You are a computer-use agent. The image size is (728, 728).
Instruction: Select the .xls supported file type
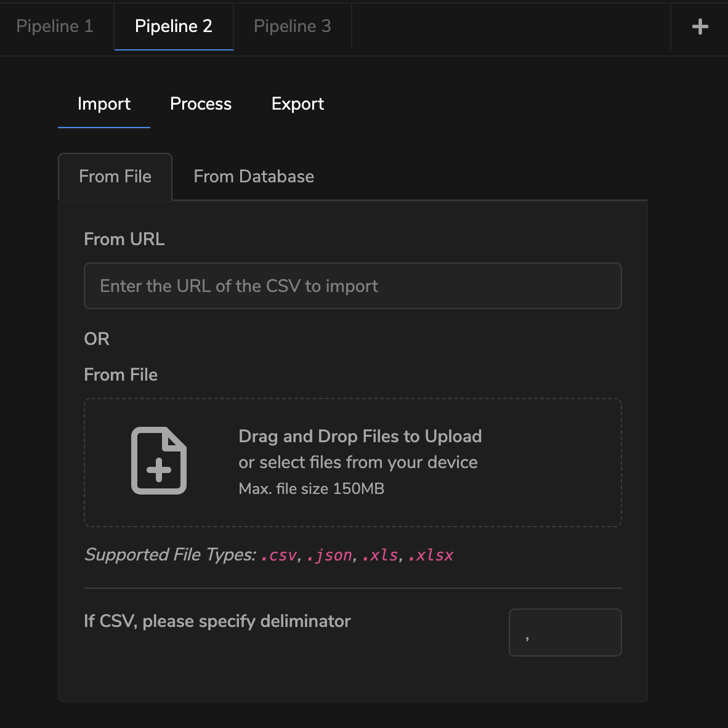coord(381,555)
